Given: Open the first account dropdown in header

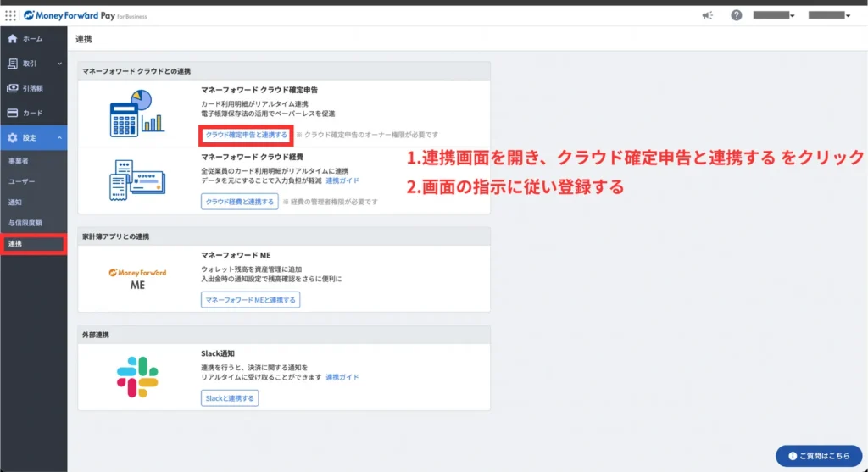Looking at the screenshot, I should 773,15.
